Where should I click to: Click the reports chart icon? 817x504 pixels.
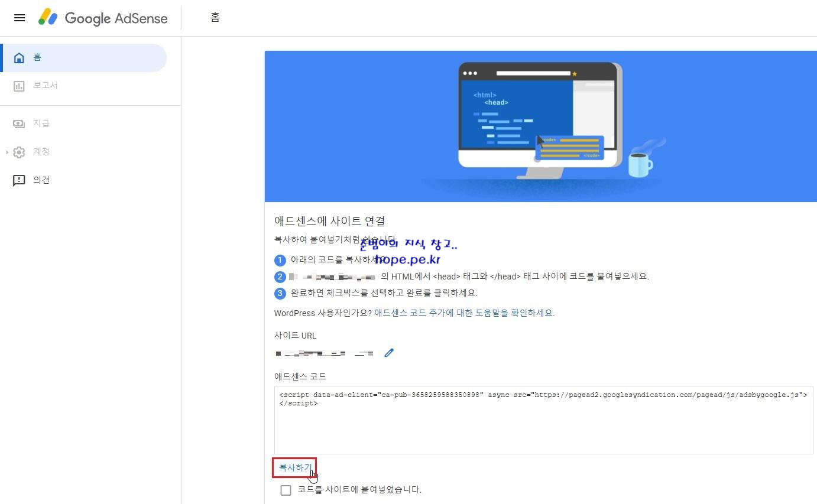point(19,86)
